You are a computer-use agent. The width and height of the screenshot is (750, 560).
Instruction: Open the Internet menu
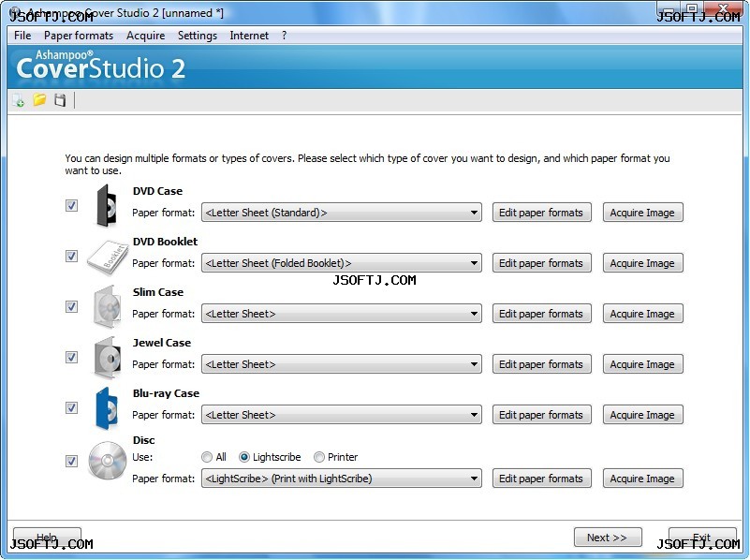click(x=249, y=36)
